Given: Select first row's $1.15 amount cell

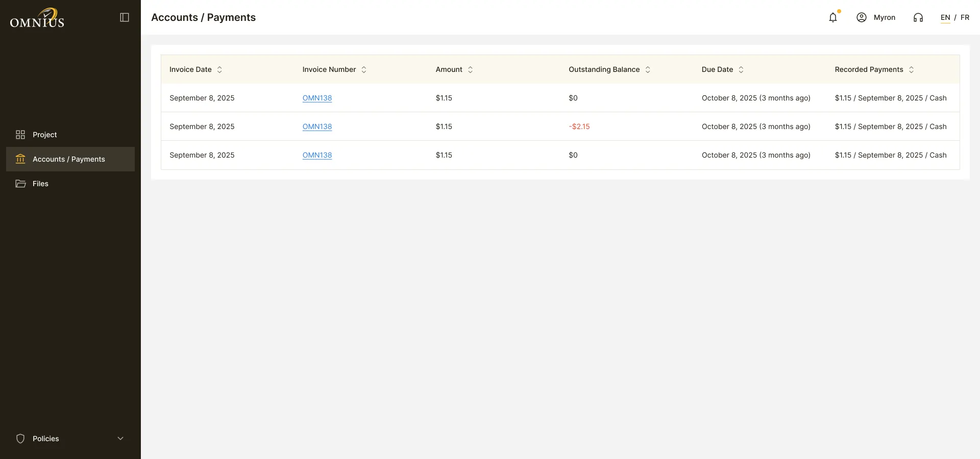Looking at the screenshot, I should point(444,98).
